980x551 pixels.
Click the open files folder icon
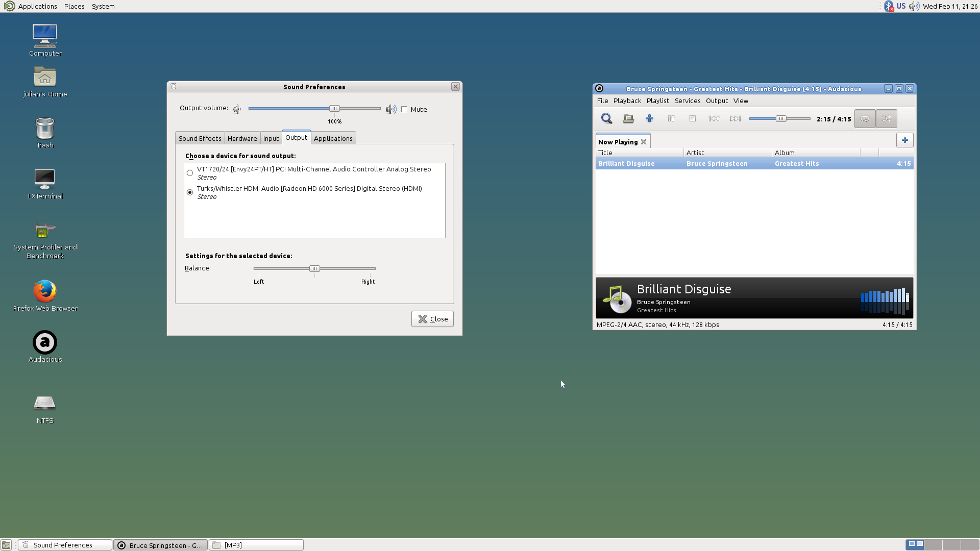(628, 118)
